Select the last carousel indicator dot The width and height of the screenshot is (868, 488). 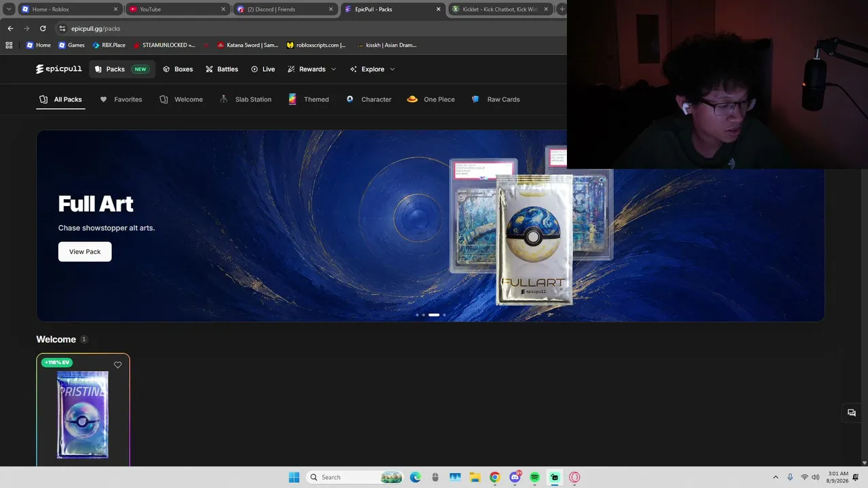click(x=444, y=315)
